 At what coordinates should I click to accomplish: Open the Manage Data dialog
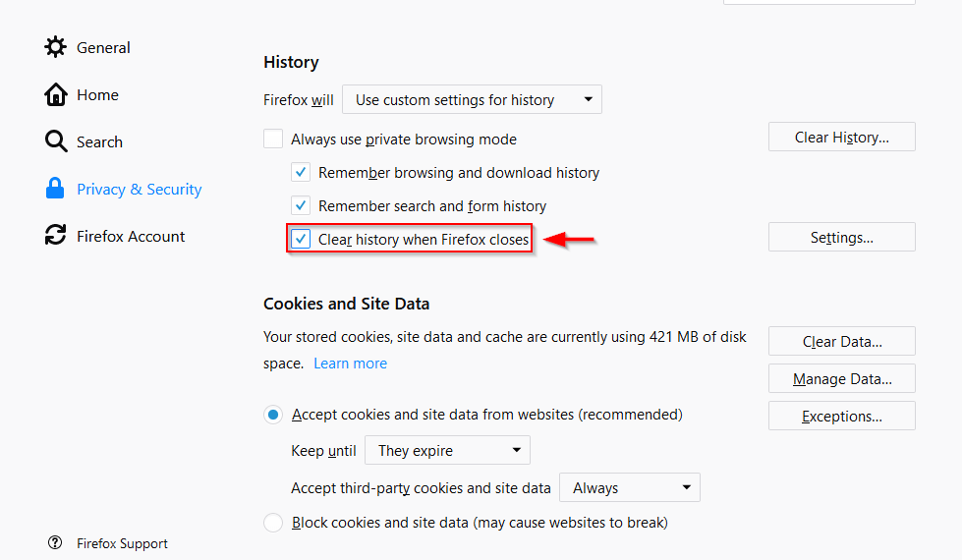tap(841, 379)
